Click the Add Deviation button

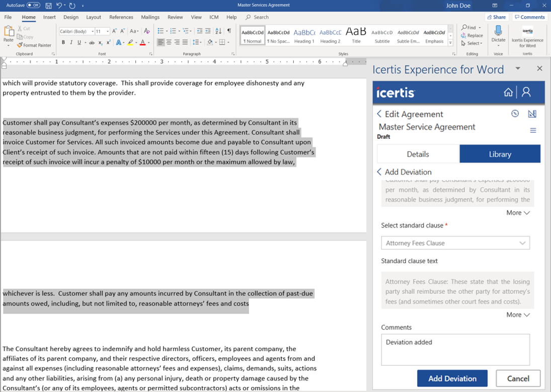click(452, 378)
